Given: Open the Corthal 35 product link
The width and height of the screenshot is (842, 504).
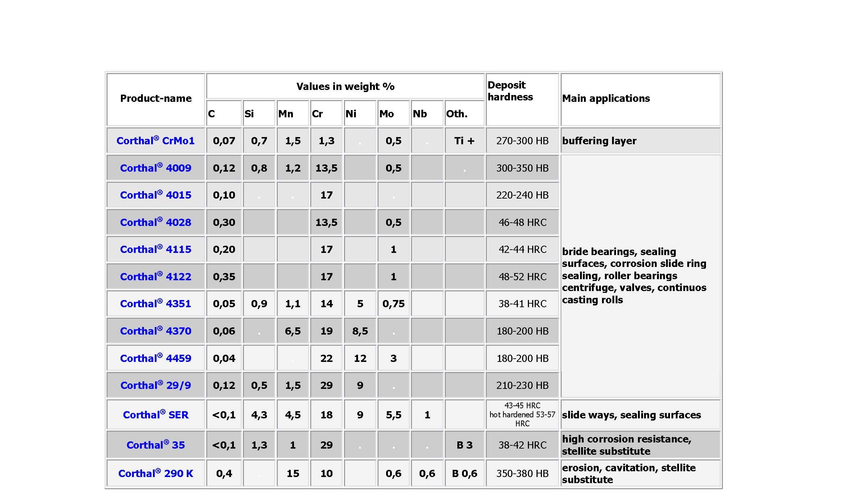Looking at the screenshot, I should pyautogui.click(x=155, y=445).
